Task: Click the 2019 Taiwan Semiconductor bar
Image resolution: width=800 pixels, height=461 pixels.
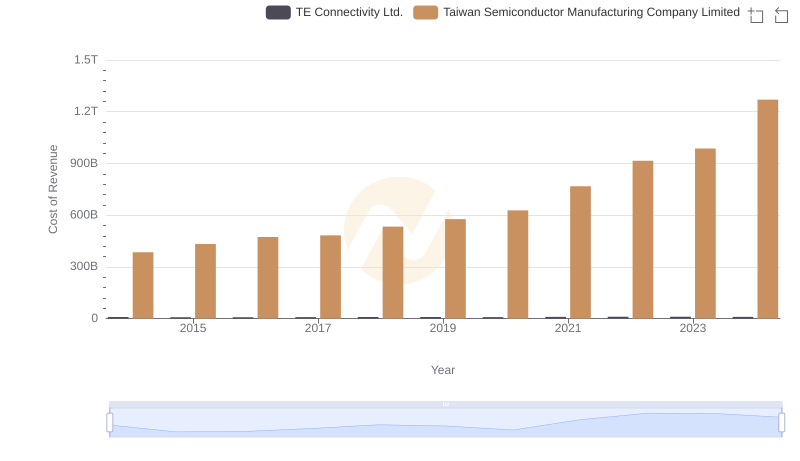Action: pos(455,269)
